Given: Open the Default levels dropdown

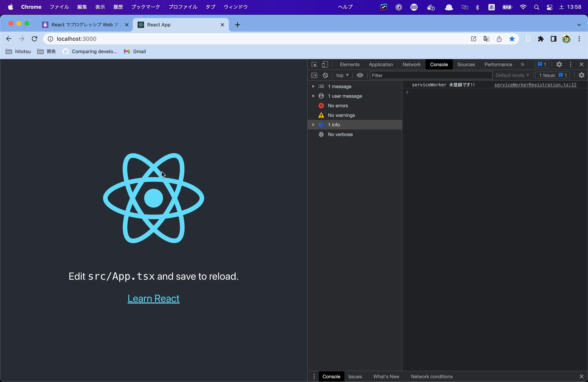Looking at the screenshot, I should click(x=512, y=75).
